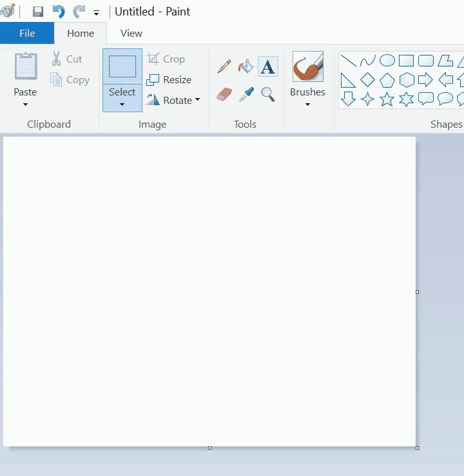Click the canvas right-edge resize handle
This screenshot has height=476, width=464.
coord(418,292)
